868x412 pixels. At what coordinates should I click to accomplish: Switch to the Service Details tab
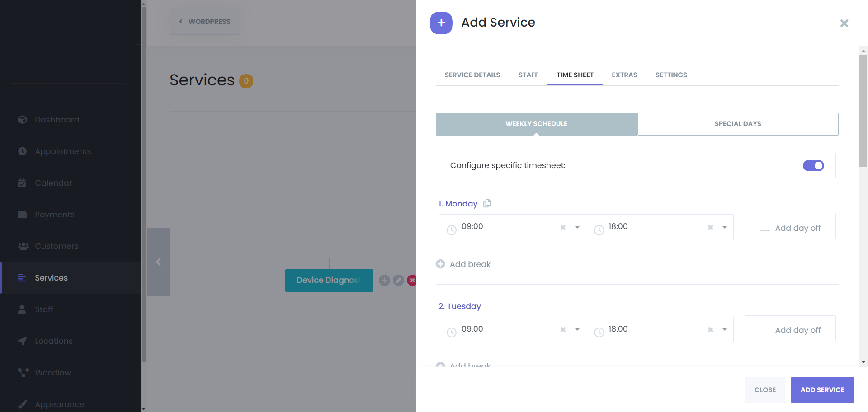coord(472,75)
